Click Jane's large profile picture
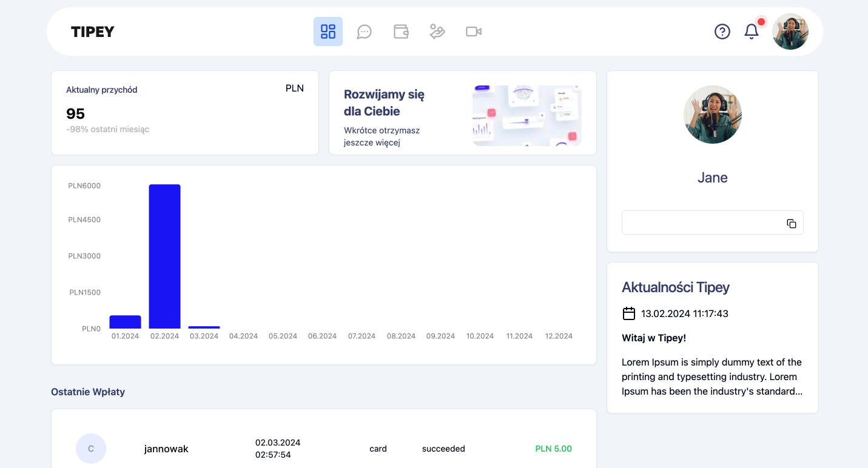The height and width of the screenshot is (468, 868). pos(712,115)
